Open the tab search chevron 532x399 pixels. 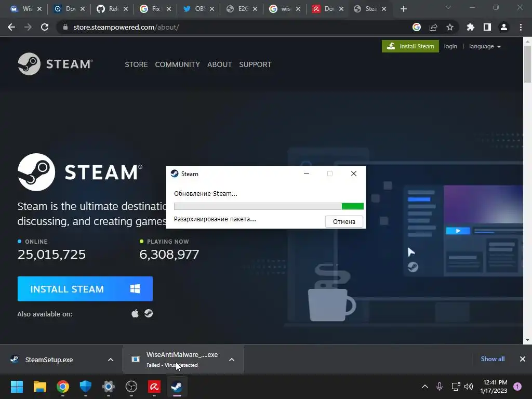coord(448,7)
